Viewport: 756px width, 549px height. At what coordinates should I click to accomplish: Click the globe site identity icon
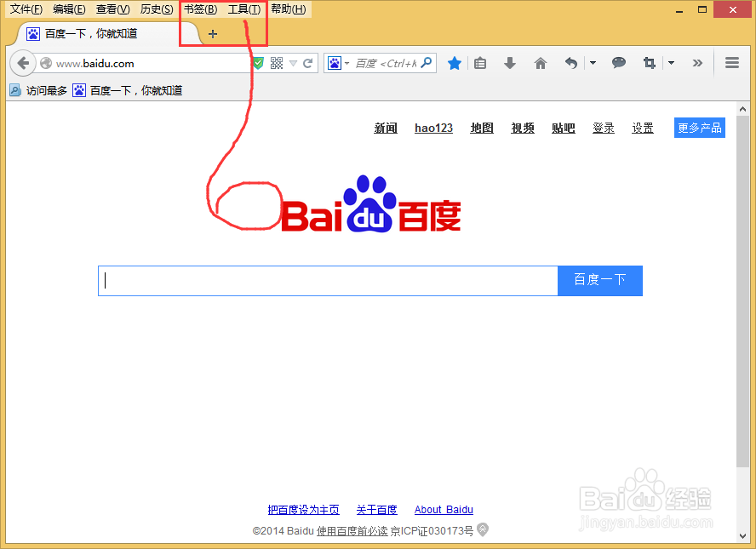[x=46, y=63]
